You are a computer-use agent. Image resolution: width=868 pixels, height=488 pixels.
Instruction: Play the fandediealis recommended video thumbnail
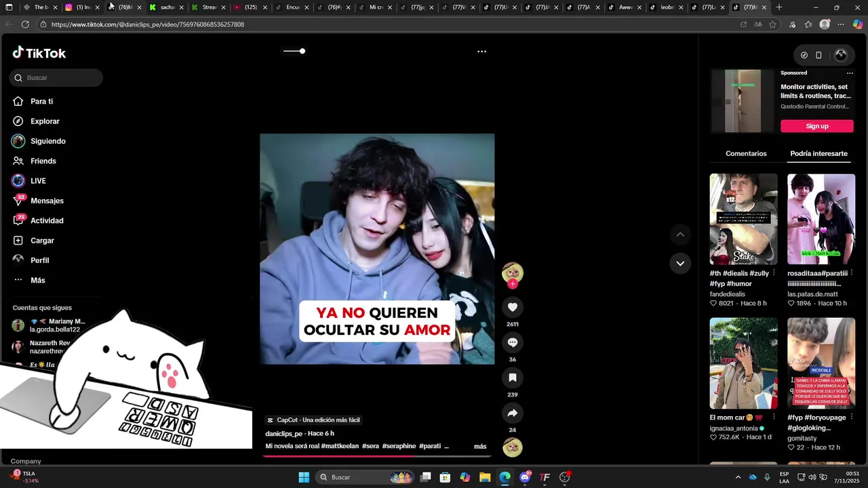pyautogui.click(x=743, y=219)
